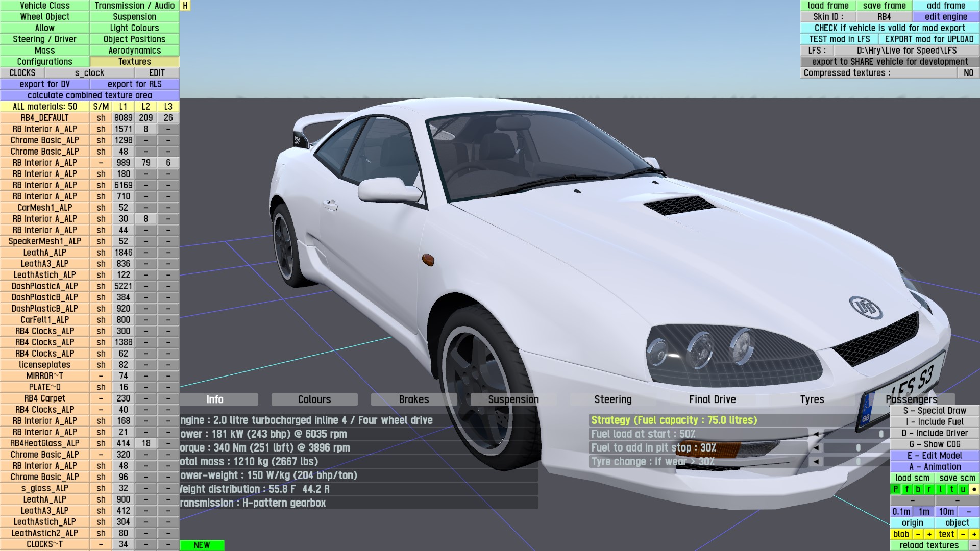
Task: Click the 'u' view preset button
Action: click(x=963, y=489)
